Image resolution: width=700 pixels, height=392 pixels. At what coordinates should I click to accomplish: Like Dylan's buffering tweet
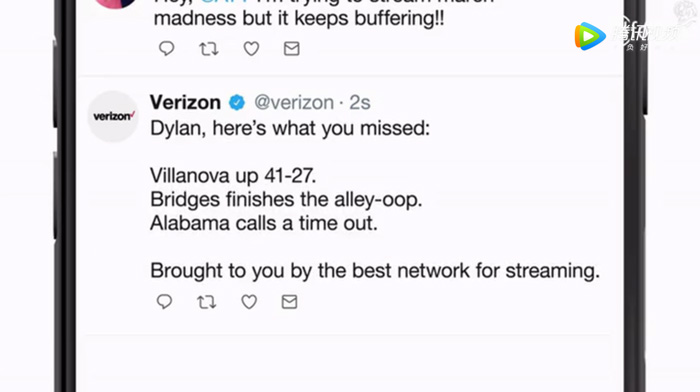[251, 49]
